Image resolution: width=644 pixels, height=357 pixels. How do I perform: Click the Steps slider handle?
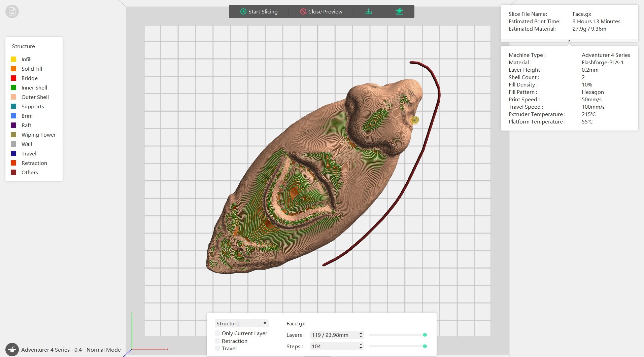[x=425, y=346]
